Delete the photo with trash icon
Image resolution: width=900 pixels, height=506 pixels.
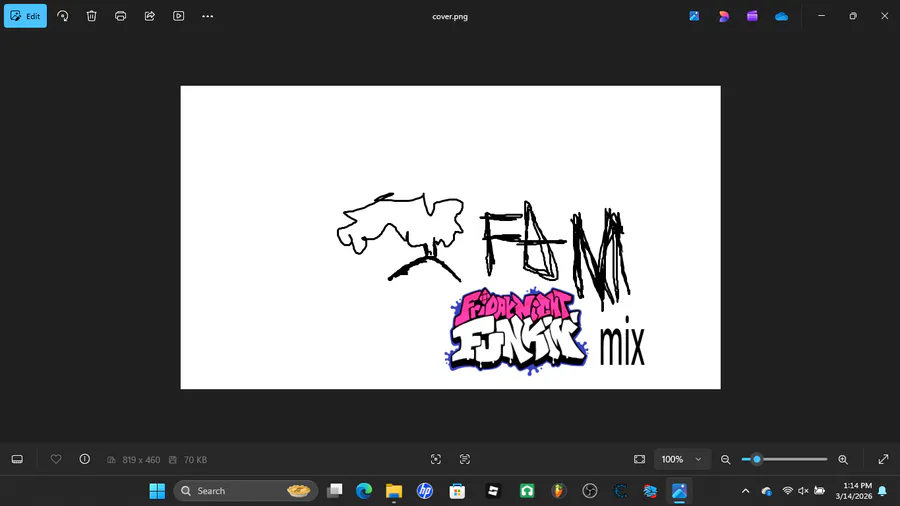click(91, 16)
